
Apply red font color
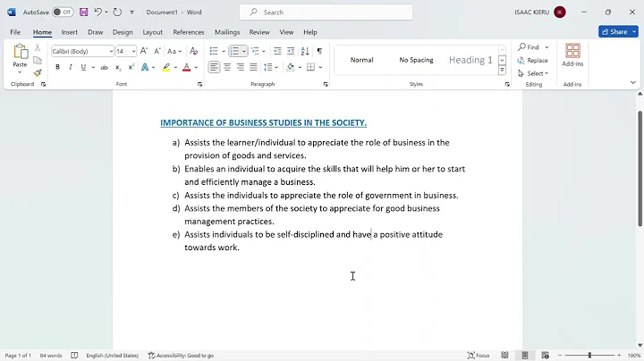tap(186, 67)
